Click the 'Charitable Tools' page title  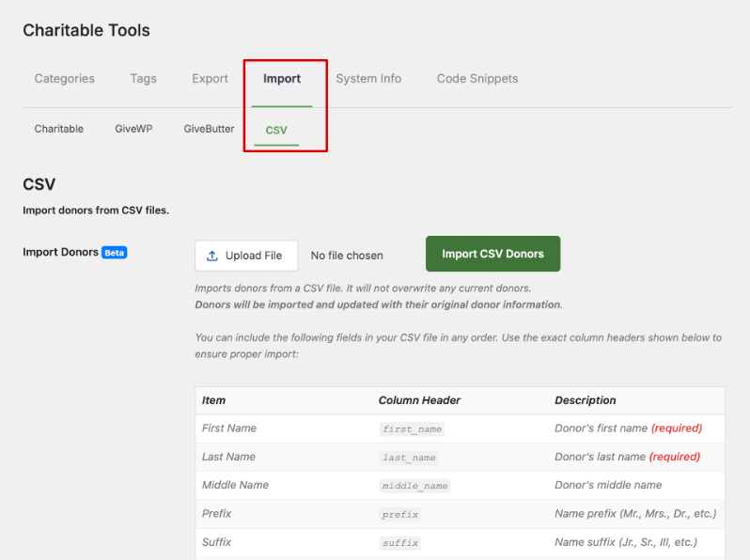[86, 30]
